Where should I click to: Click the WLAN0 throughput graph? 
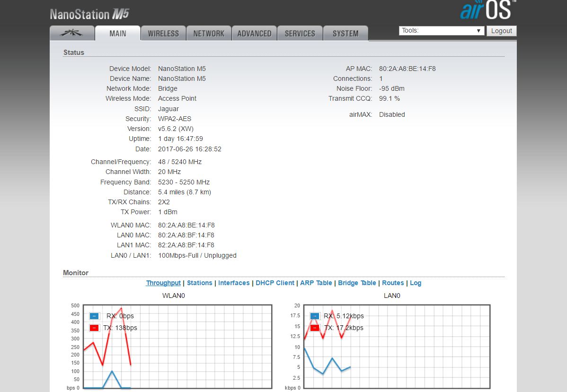pyautogui.click(x=177, y=347)
